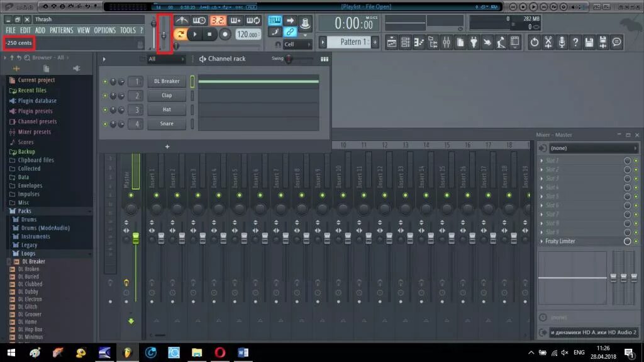The image size is (644, 362).
Task: Open undo history icon
Action: [x=534, y=42]
